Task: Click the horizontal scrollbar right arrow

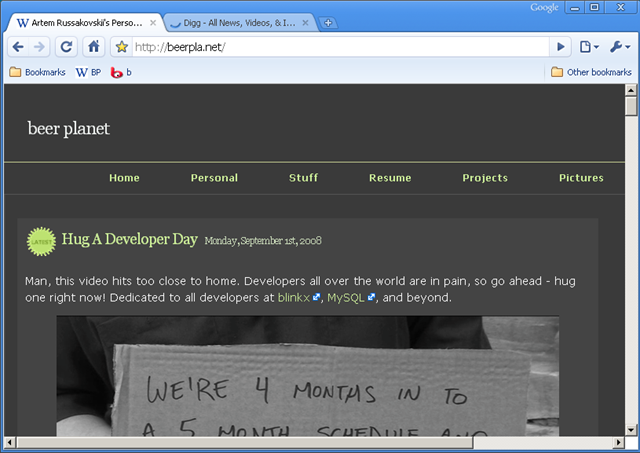Action: (619, 442)
